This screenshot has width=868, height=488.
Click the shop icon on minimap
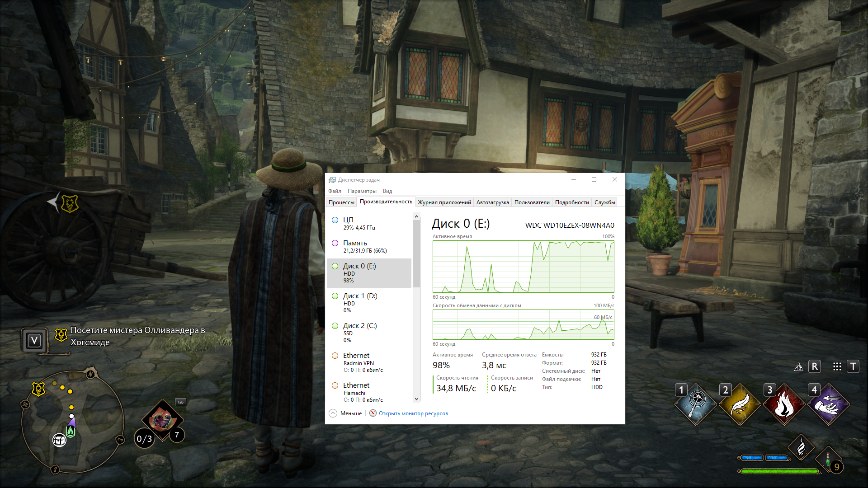[x=59, y=440]
